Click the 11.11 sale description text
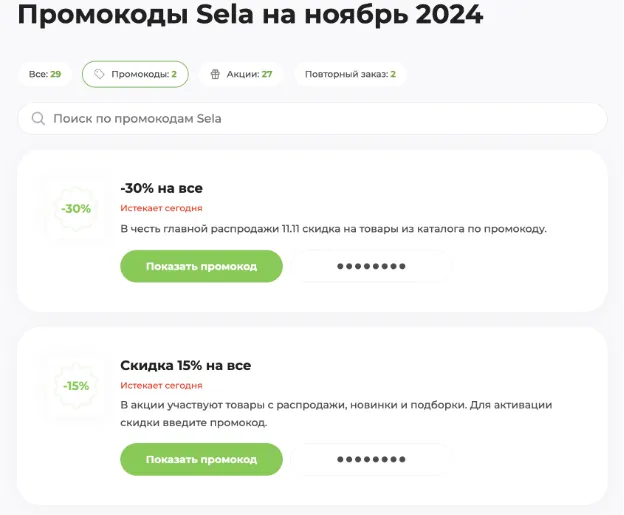Viewport: 624px width, 515px height. click(x=333, y=229)
